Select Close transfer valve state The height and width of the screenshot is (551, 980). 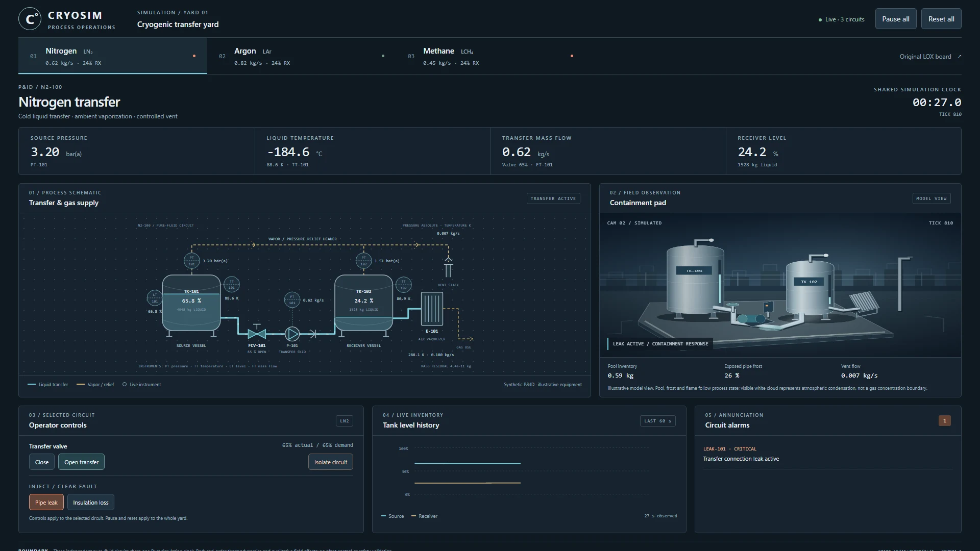point(42,462)
